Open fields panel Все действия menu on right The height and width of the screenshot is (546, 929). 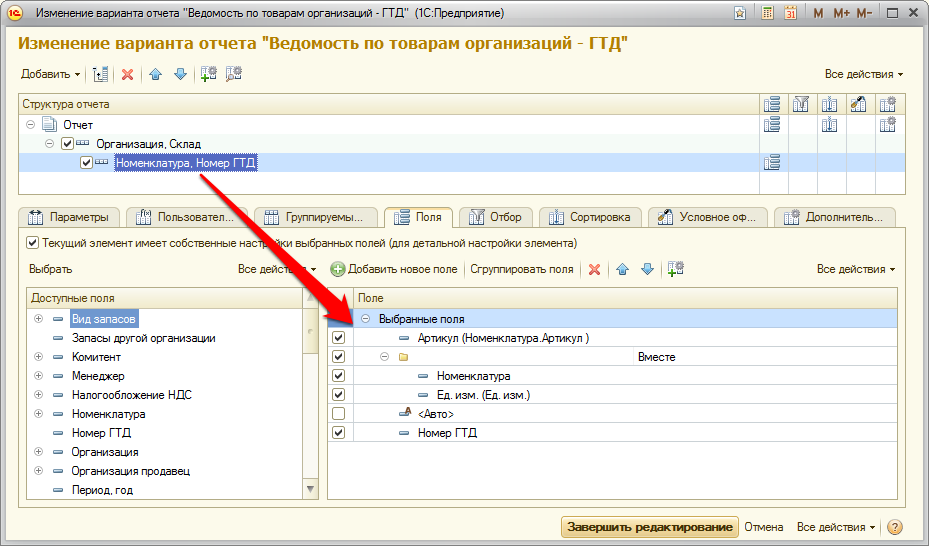click(856, 269)
